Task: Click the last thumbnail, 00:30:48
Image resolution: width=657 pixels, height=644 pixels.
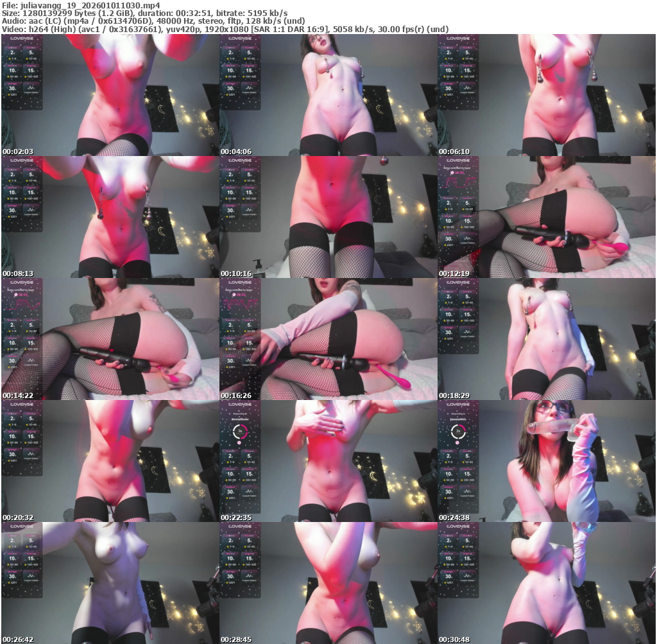Action: (x=546, y=582)
